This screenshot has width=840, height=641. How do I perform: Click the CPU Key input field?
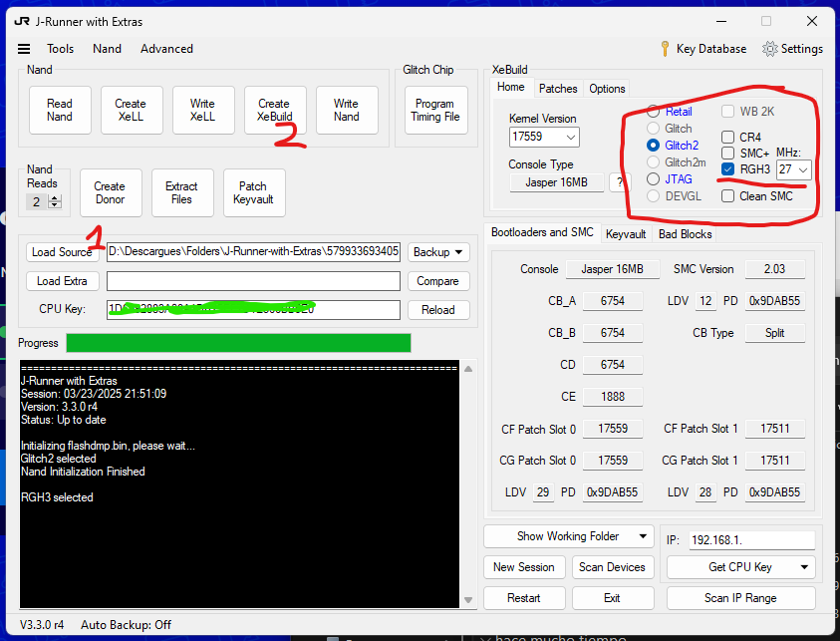coord(253,310)
